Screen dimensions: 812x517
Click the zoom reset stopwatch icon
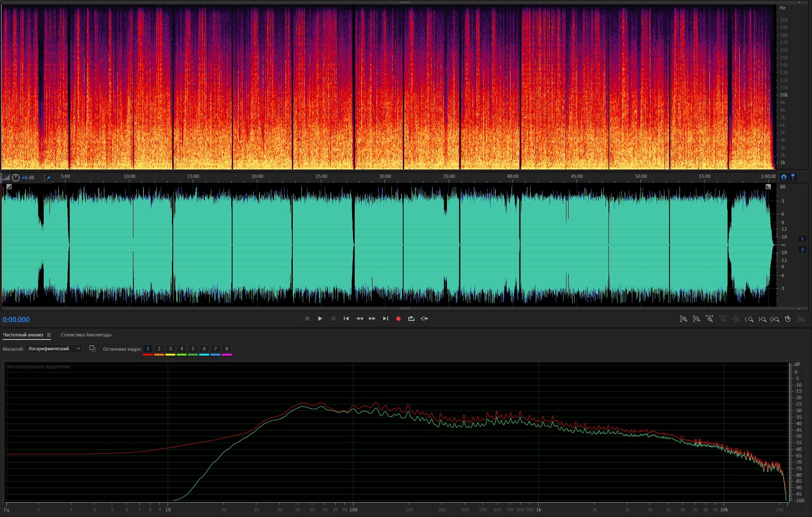(x=788, y=319)
